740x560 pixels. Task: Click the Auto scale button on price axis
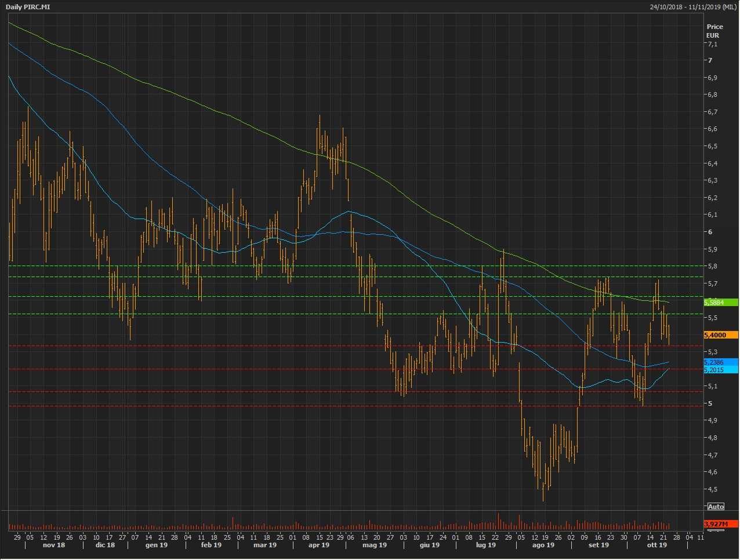pos(716,507)
